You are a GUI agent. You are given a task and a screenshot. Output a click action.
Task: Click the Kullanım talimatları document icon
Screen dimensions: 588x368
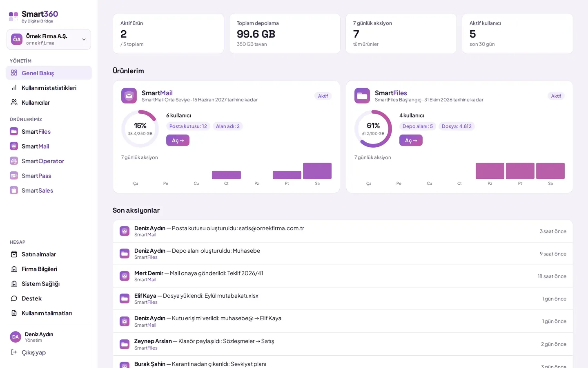pyautogui.click(x=14, y=313)
